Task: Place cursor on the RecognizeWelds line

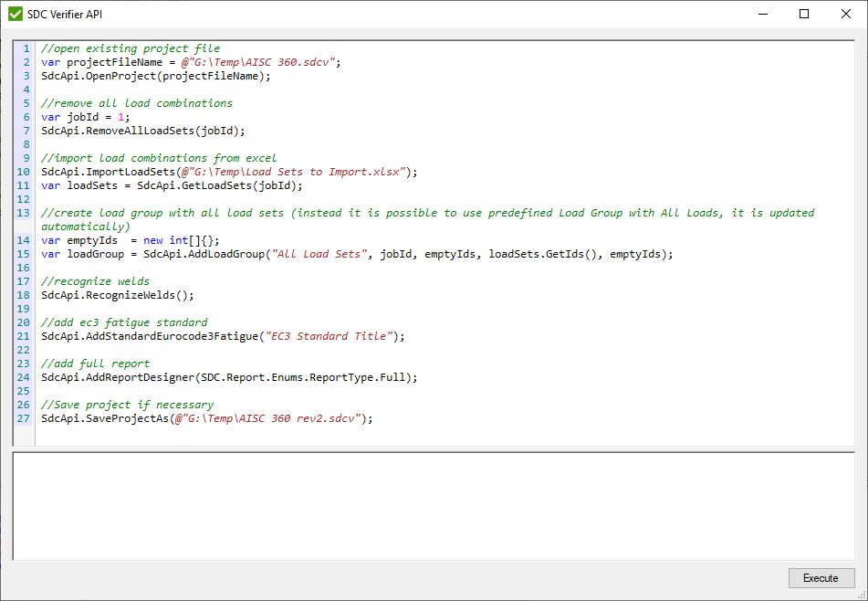Action: (x=119, y=294)
